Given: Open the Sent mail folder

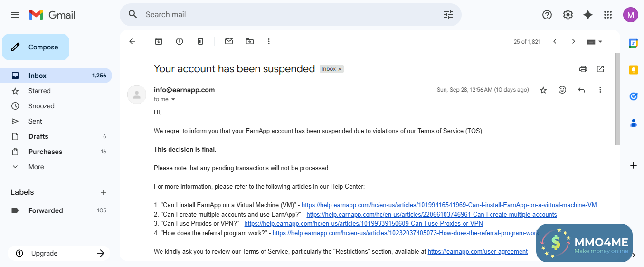Looking at the screenshot, I should click(x=35, y=121).
